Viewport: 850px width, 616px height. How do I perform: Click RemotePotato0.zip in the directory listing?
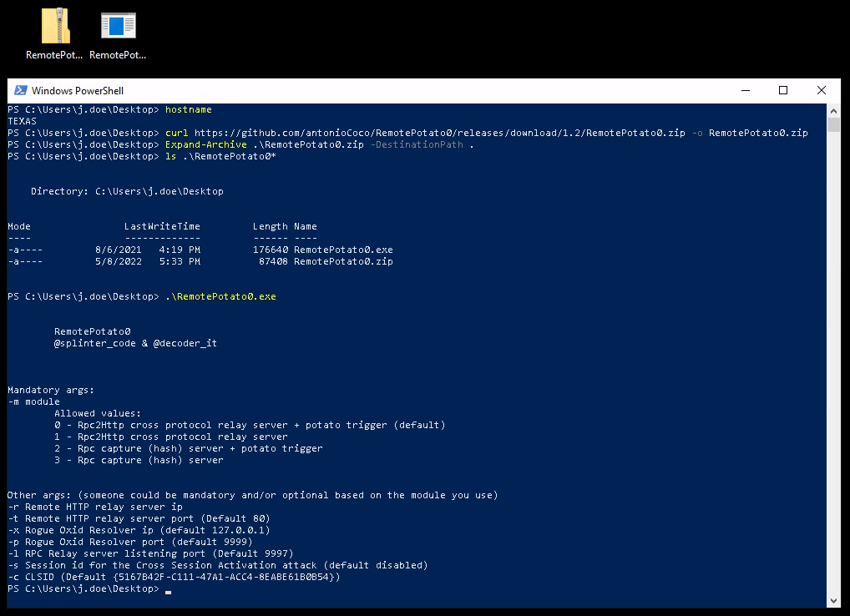(343, 261)
